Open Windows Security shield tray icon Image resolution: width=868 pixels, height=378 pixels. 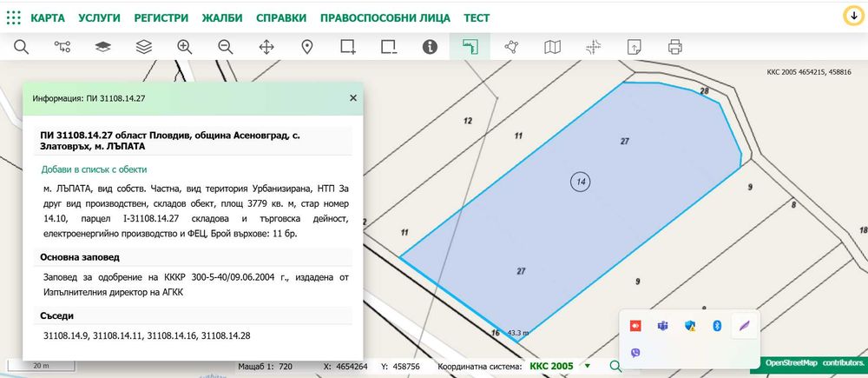pyautogui.click(x=690, y=326)
